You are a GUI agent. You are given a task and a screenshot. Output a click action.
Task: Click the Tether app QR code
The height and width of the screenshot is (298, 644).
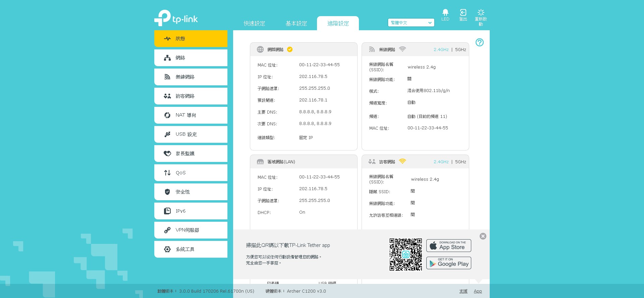pos(406,254)
